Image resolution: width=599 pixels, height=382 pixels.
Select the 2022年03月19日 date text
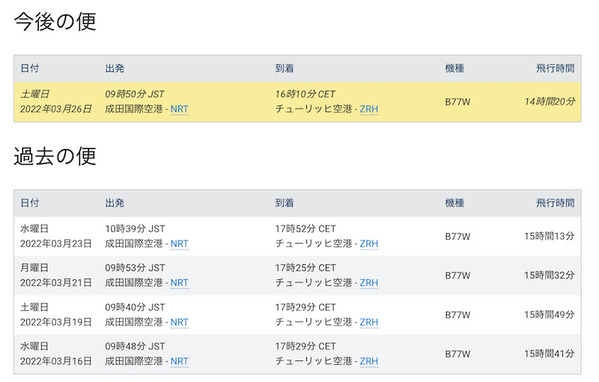(56, 322)
